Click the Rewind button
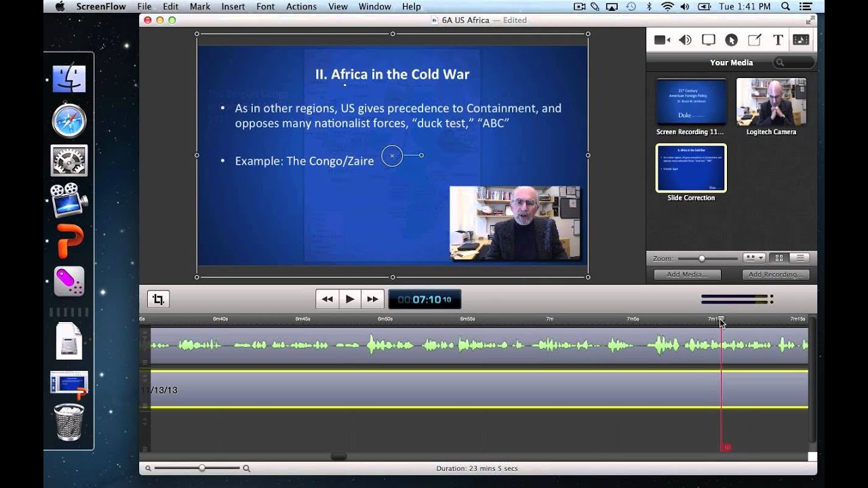 (x=327, y=299)
